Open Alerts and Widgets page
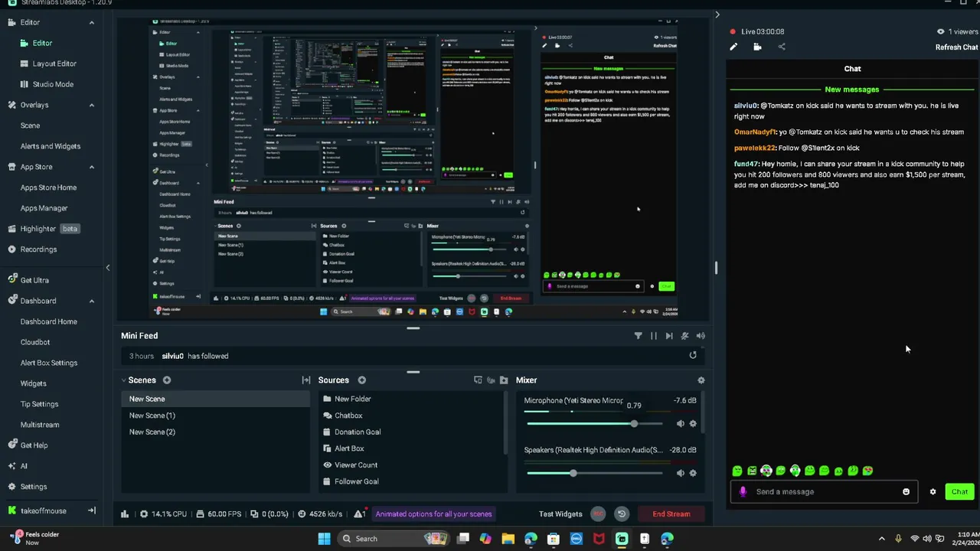This screenshot has height=551, width=980. tap(51, 146)
